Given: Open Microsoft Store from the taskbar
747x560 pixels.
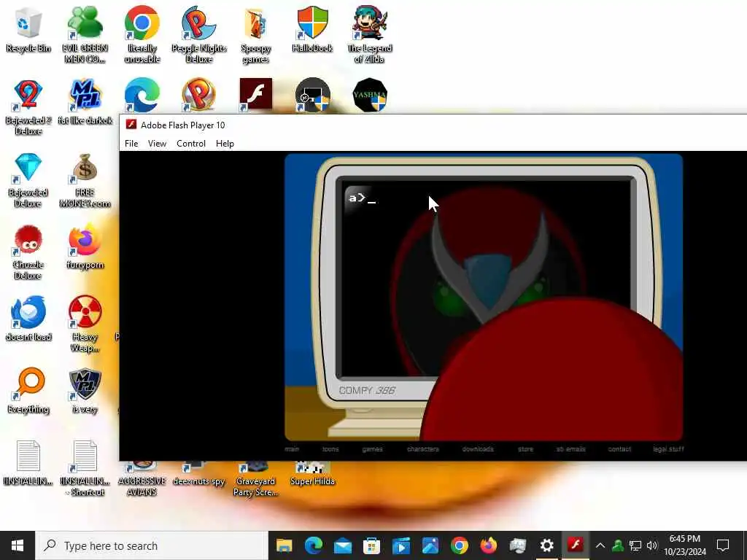Looking at the screenshot, I should tap(371, 545).
